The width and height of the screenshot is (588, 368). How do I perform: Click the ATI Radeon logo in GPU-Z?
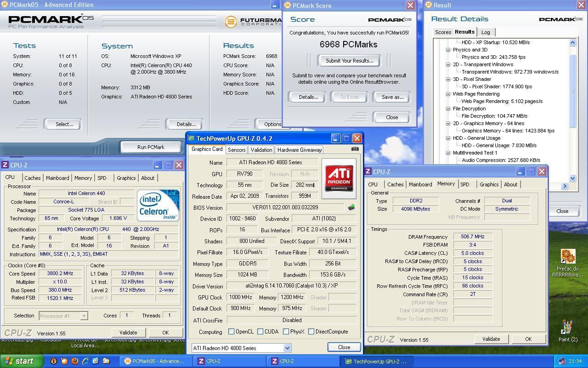pos(339,178)
